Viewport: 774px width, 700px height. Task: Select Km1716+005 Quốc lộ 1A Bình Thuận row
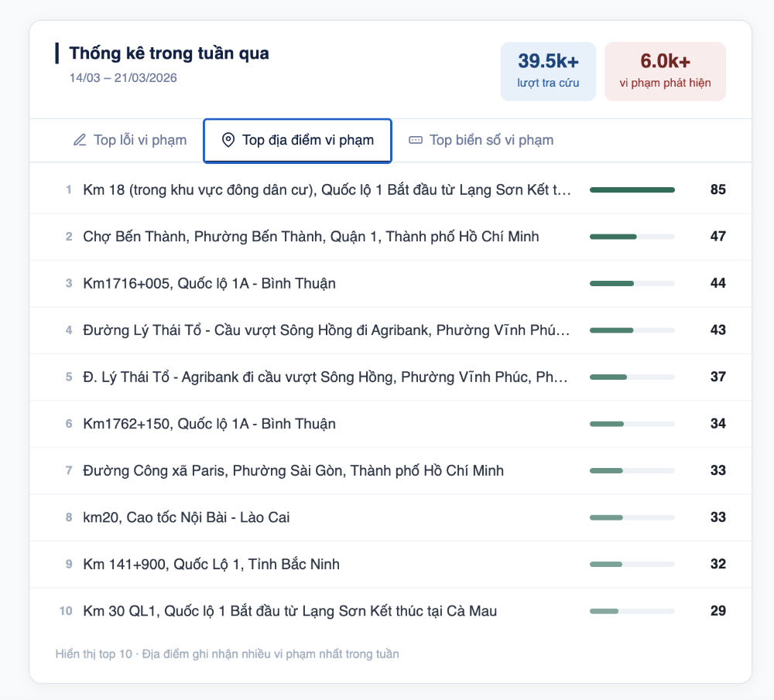209,283
